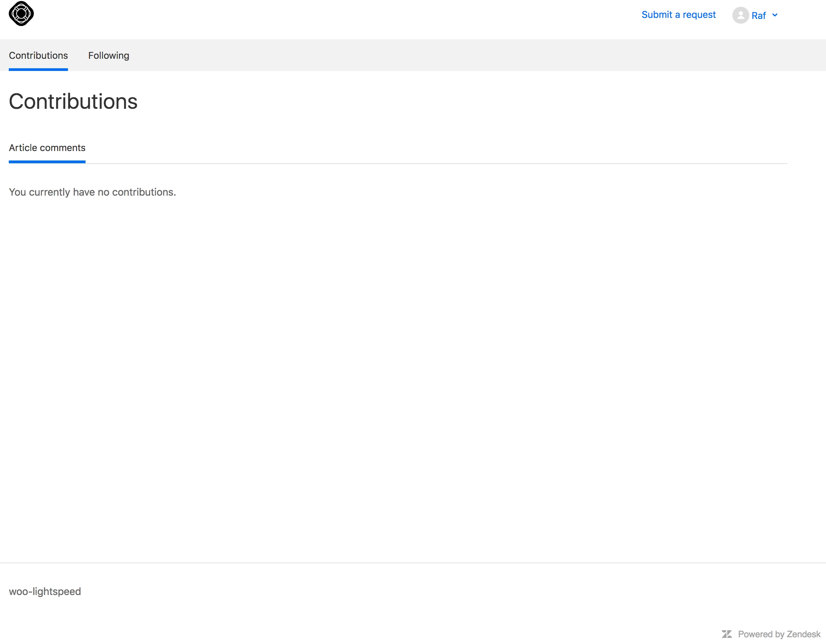
Task: Click the blue underline below Article comments
Action: pyautogui.click(x=47, y=162)
